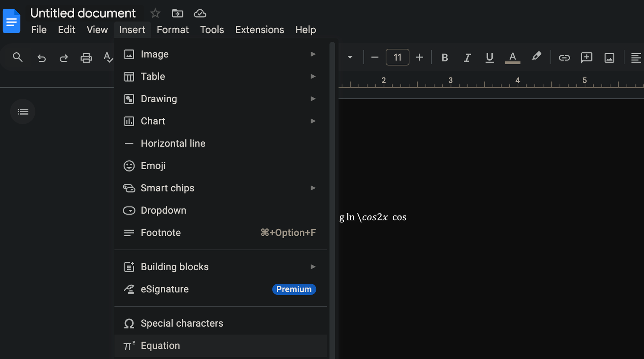Toggle bold formatting

[x=445, y=57]
